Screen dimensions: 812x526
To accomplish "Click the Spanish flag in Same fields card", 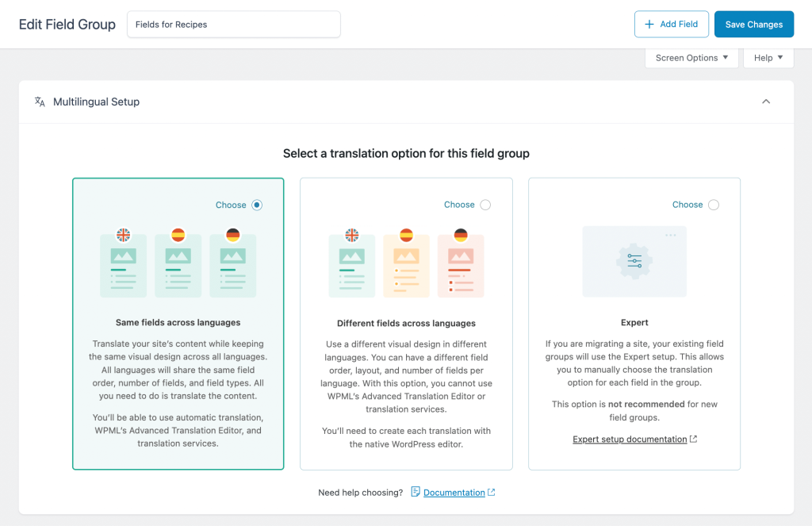I will click(x=178, y=235).
